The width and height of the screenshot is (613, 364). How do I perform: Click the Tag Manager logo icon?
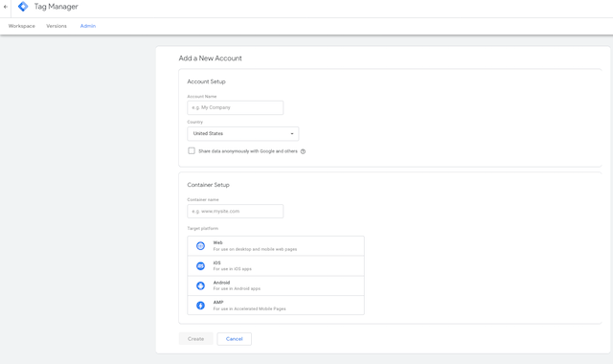23,7
